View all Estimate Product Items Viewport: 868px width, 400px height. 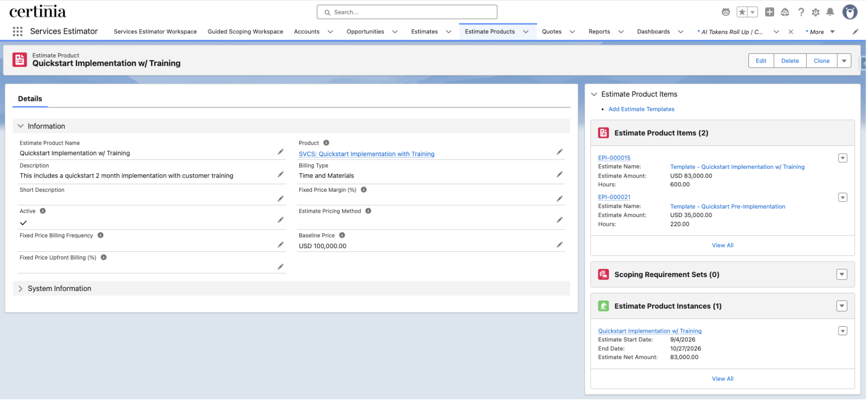click(723, 245)
